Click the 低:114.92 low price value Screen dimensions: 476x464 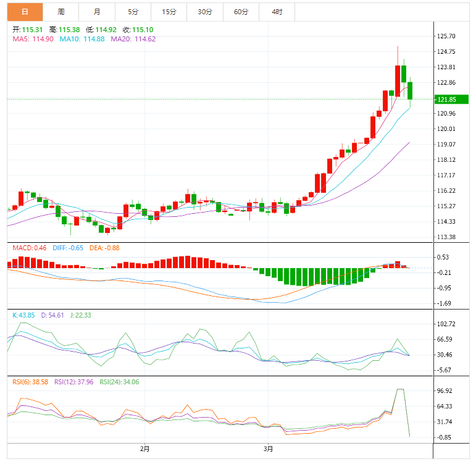pyautogui.click(x=101, y=30)
